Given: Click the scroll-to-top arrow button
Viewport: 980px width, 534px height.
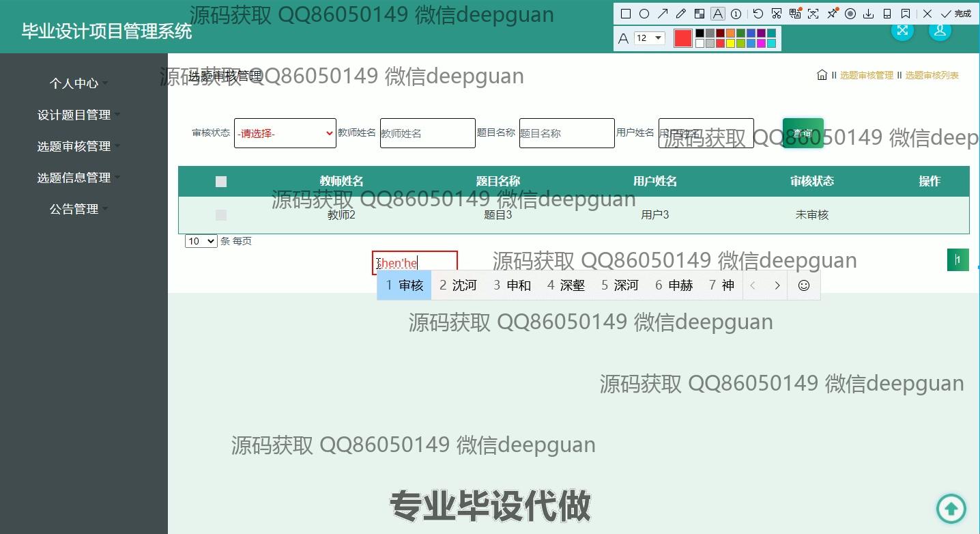Looking at the screenshot, I should pyautogui.click(x=951, y=508).
